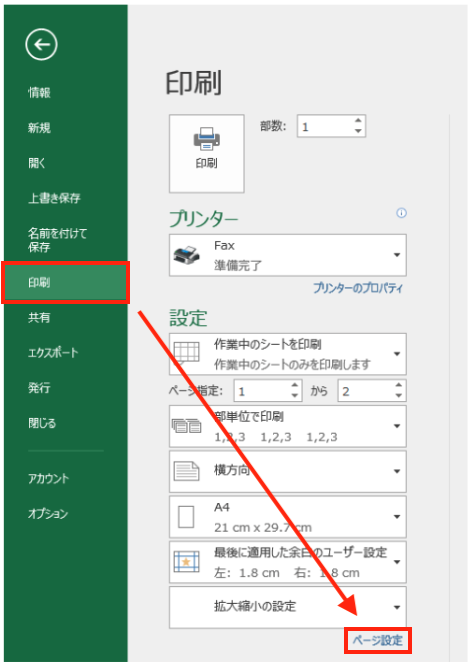Click the landscape orientation page icon
Image resolution: width=475 pixels, height=667 pixels.
[x=186, y=471]
